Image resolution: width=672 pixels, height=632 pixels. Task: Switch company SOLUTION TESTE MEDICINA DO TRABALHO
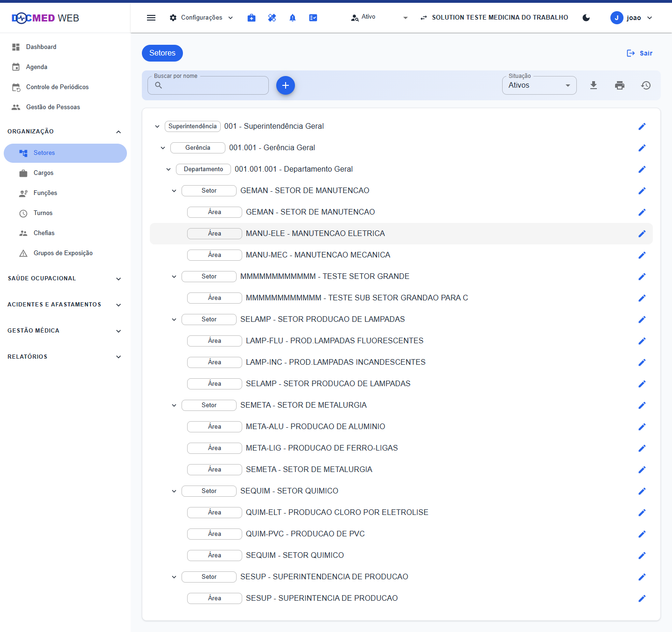(x=494, y=17)
